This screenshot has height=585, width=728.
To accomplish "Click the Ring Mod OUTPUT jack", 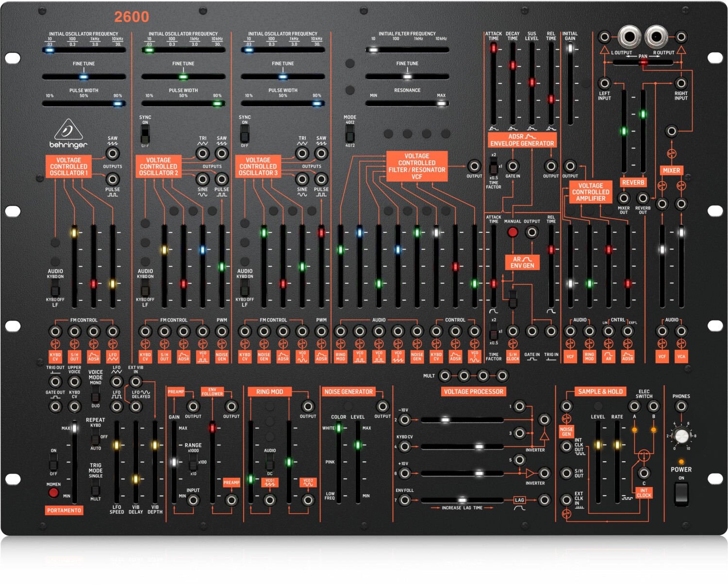I will click(308, 406).
